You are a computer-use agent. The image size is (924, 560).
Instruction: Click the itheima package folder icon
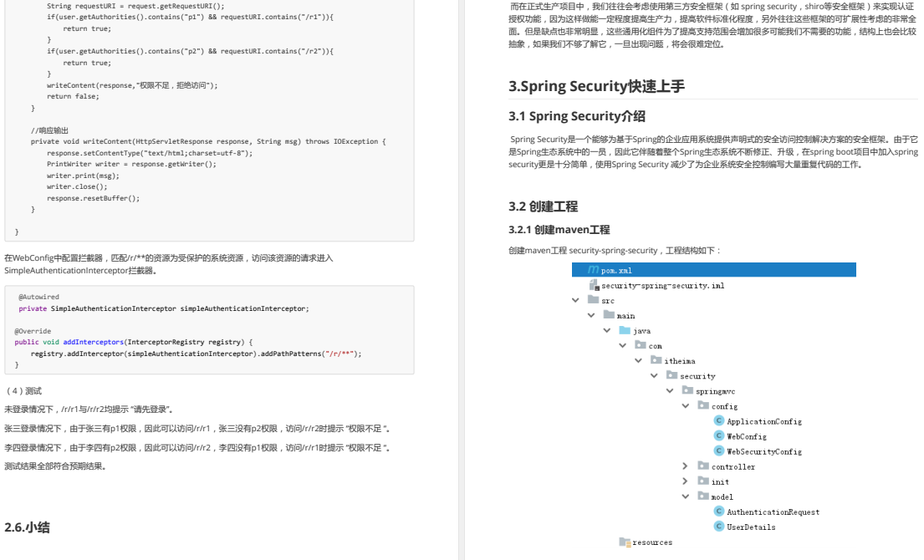coord(656,360)
